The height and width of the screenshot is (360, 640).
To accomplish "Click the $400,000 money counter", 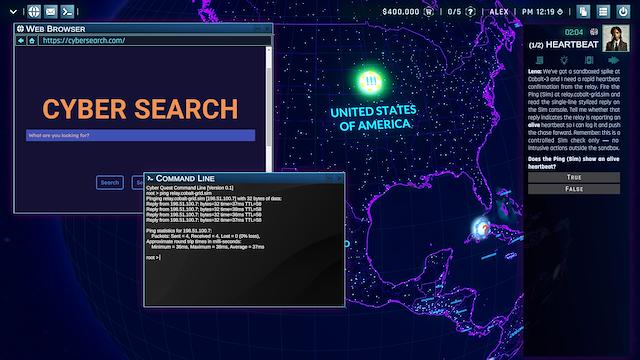I will pos(400,12).
